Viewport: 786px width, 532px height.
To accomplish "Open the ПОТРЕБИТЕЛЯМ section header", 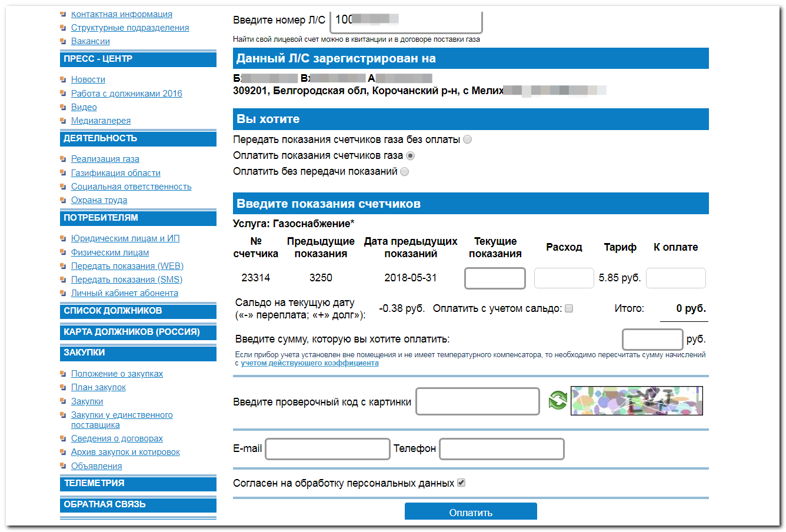I will pos(138,218).
